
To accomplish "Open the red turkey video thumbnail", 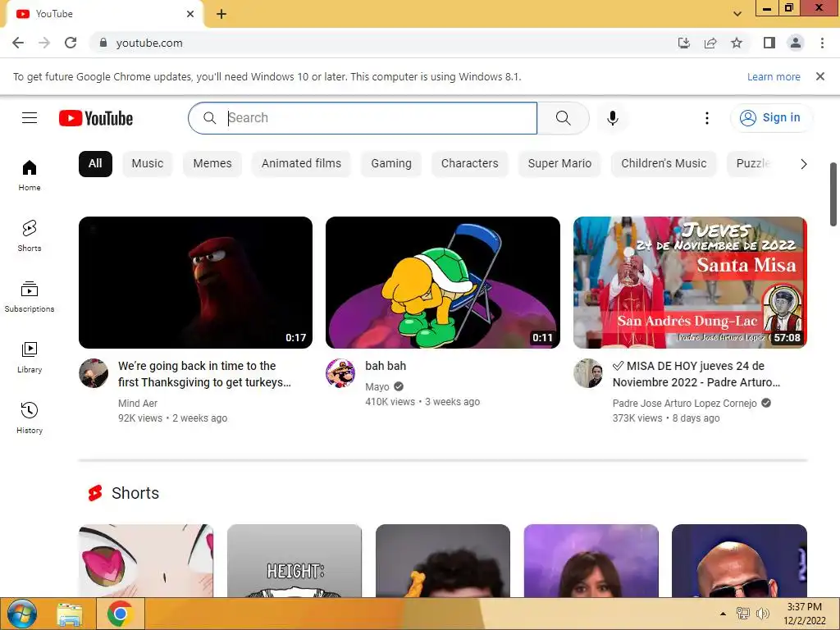I will 195,282.
